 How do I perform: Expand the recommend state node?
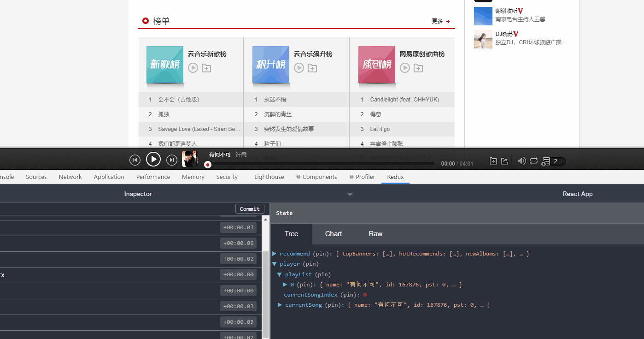click(x=275, y=254)
